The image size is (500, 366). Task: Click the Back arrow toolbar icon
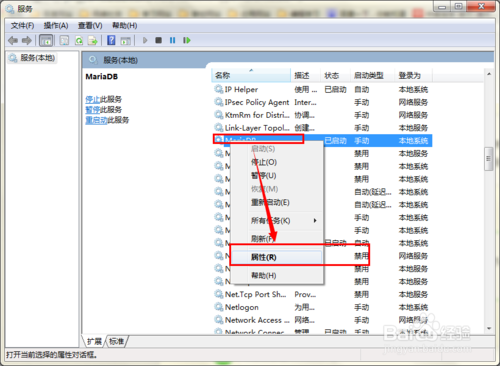pos(13,41)
